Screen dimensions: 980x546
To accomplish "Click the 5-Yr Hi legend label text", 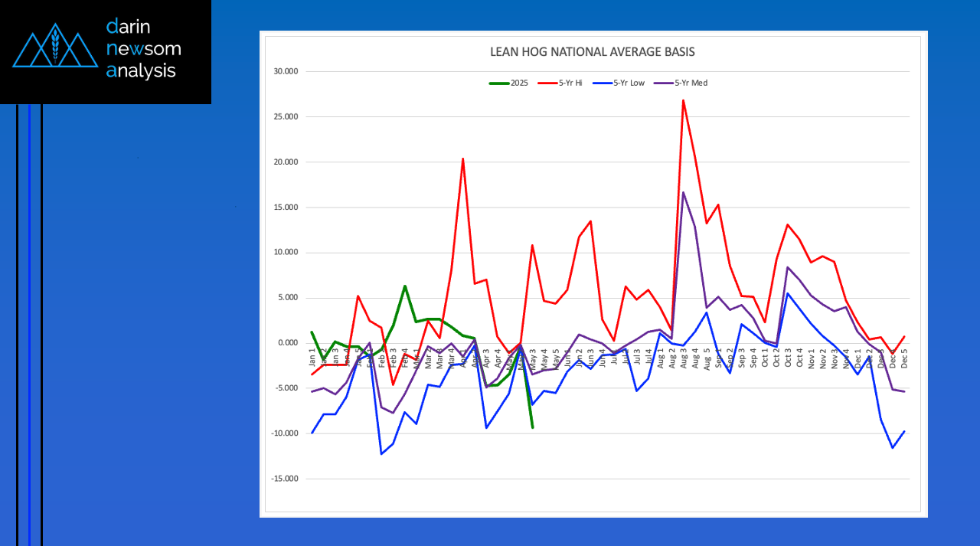I will pos(570,83).
